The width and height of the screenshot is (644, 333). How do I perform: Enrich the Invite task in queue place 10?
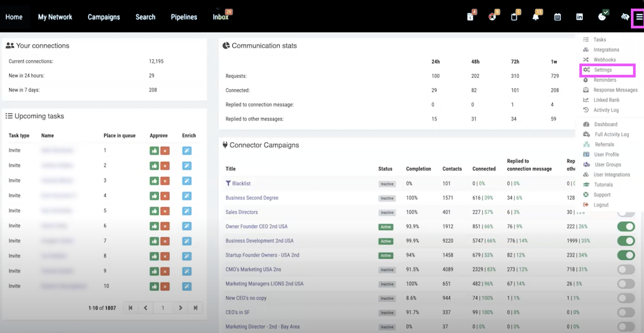point(187,286)
